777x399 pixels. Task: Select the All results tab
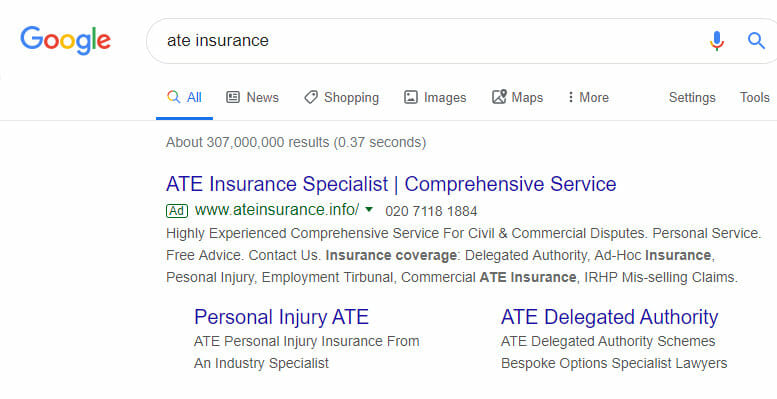184,97
